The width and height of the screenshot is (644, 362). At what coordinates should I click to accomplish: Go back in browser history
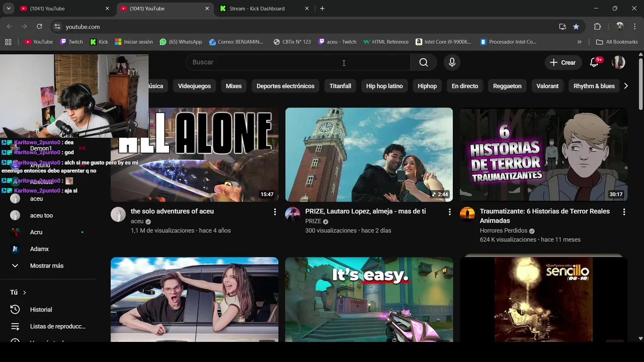(x=10, y=27)
